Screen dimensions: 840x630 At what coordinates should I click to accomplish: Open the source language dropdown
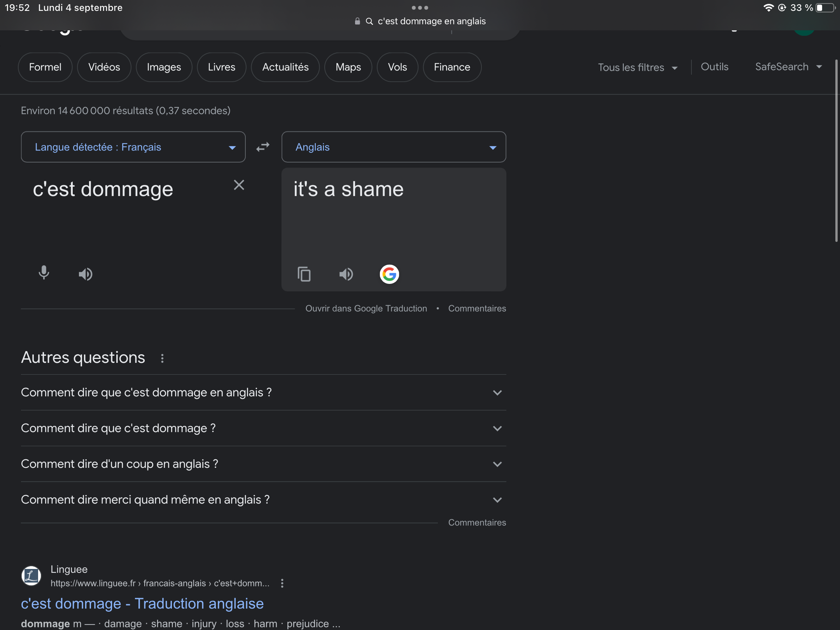(x=133, y=147)
